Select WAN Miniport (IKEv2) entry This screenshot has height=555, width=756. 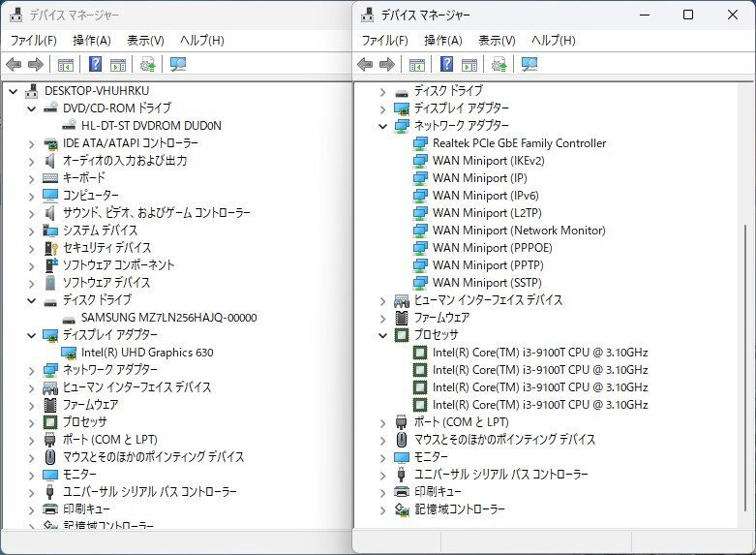pos(489,161)
